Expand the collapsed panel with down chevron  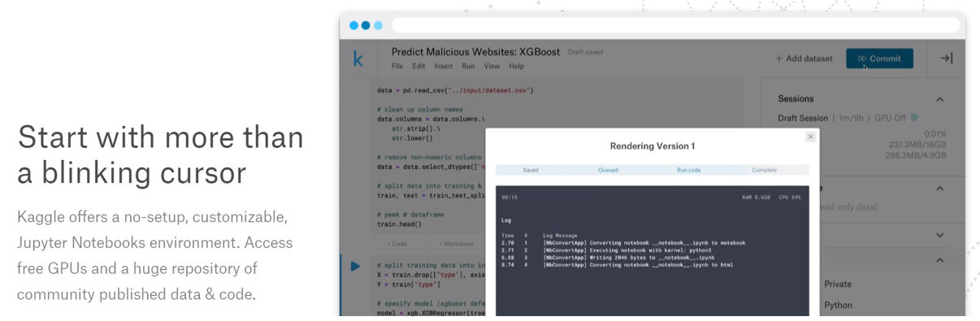click(940, 236)
